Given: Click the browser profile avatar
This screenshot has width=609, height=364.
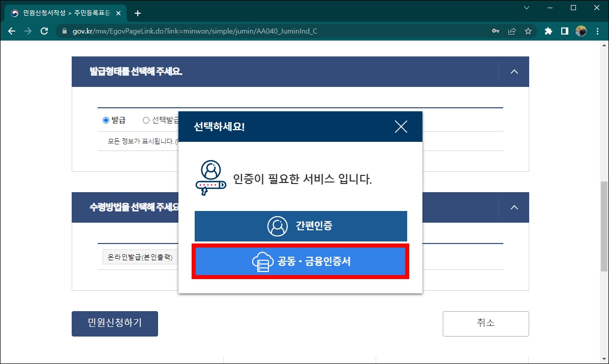Looking at the screenshot, I should [x=581, y=31].
